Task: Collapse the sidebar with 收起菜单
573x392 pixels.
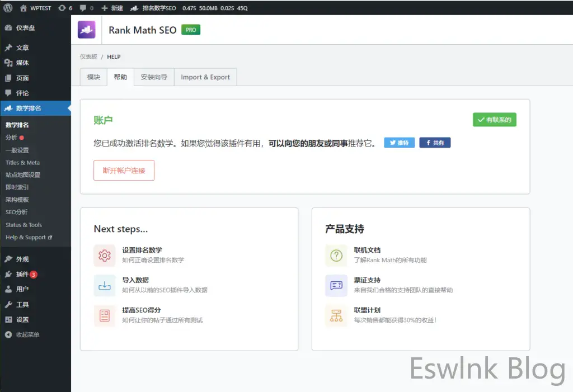Action: [27, 334]
